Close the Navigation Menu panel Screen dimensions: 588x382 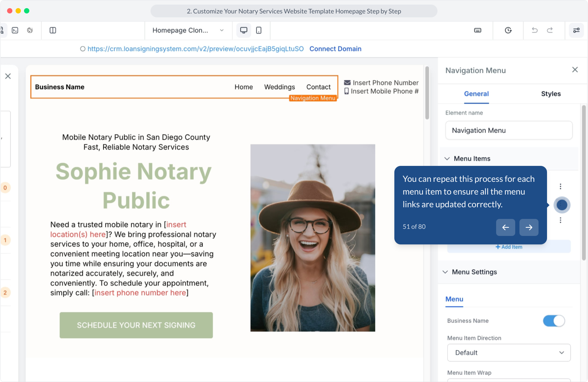tap(575, 70)
